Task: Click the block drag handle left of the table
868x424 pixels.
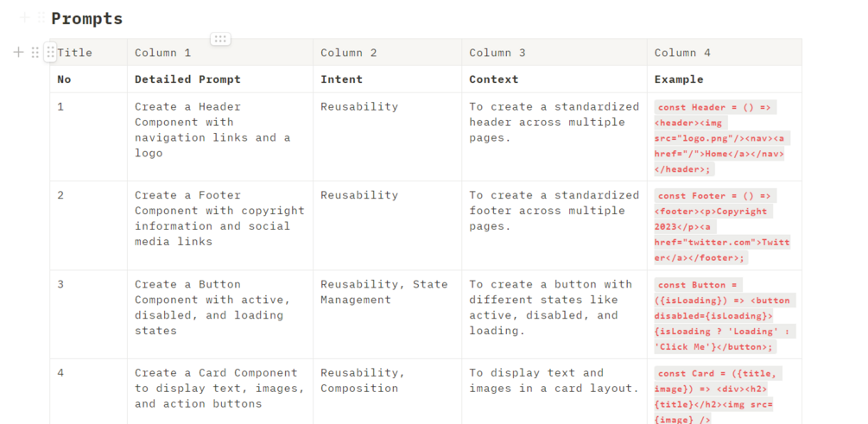Action: coord(35,53)
